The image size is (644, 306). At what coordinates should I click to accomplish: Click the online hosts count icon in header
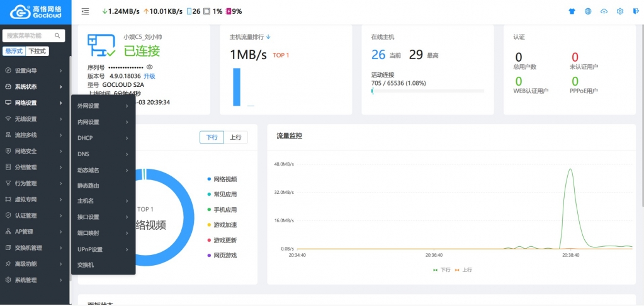click(x=189, y=11)
